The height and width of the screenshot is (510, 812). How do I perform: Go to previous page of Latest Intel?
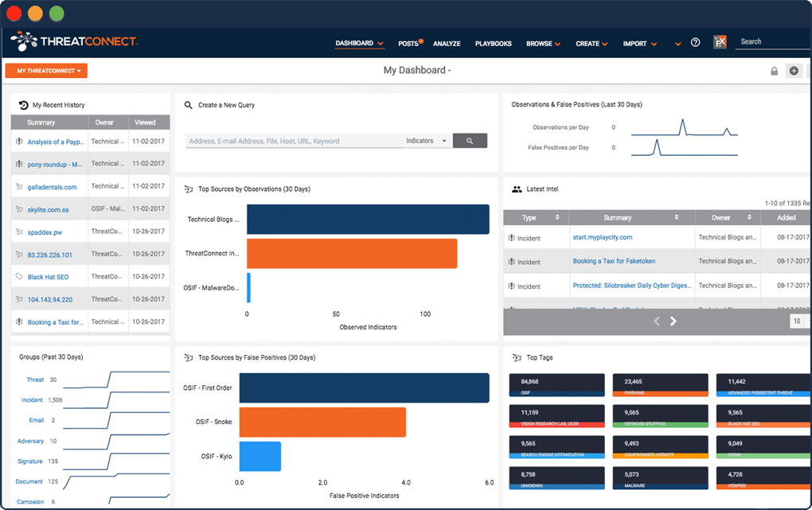[x=657, y=321]
